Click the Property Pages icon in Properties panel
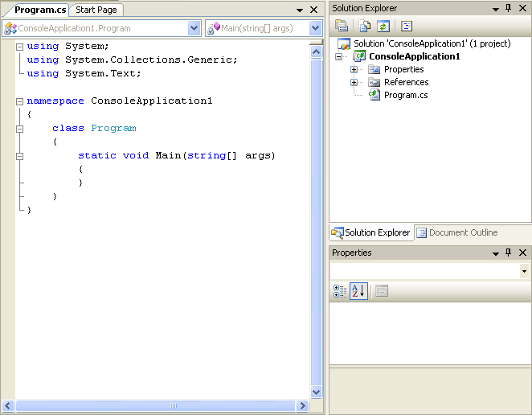Screen dimensions: 532x415 [x=382, y=291]
